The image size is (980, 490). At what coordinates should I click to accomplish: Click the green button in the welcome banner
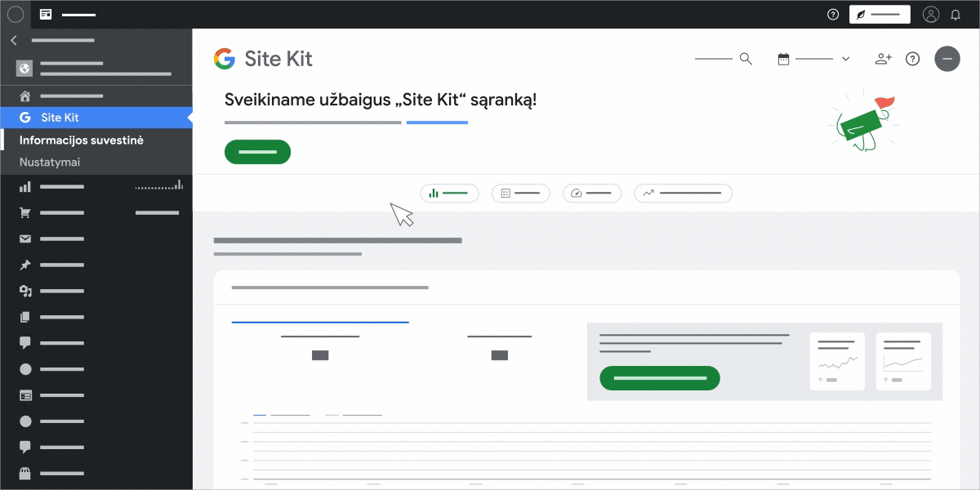(x=257, y=152)
